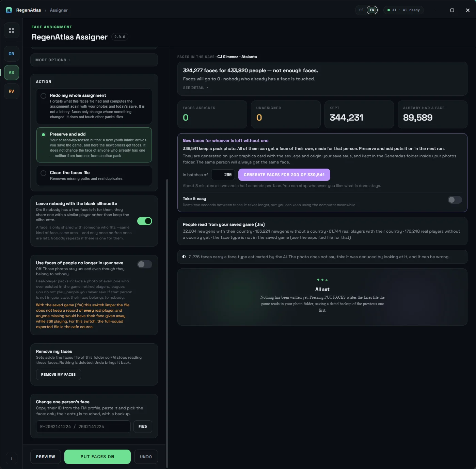Switch language to ES

(362, 10)
